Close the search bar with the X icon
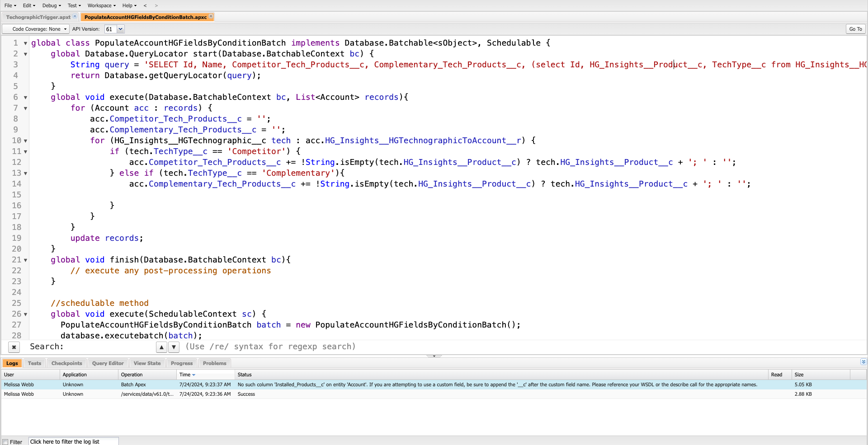This screenshot has height=445, width=868. click(x=14, y=347)
